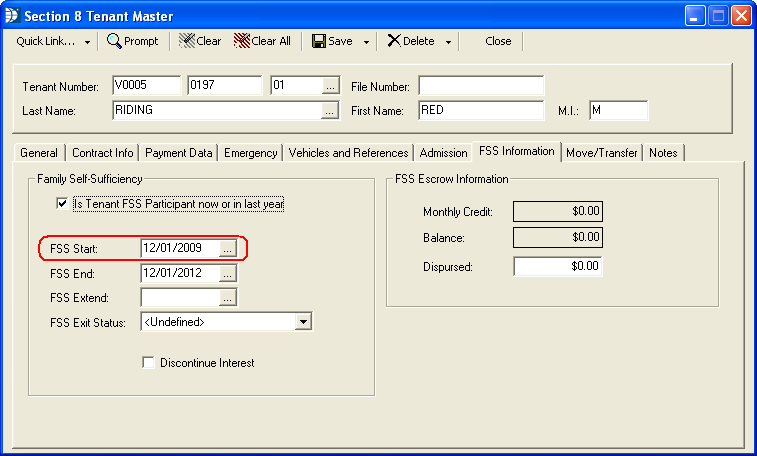The width and height of the screenshot is (757, 456).
Task: Open the Payment Data tab
Action: (x=179, y=153)
